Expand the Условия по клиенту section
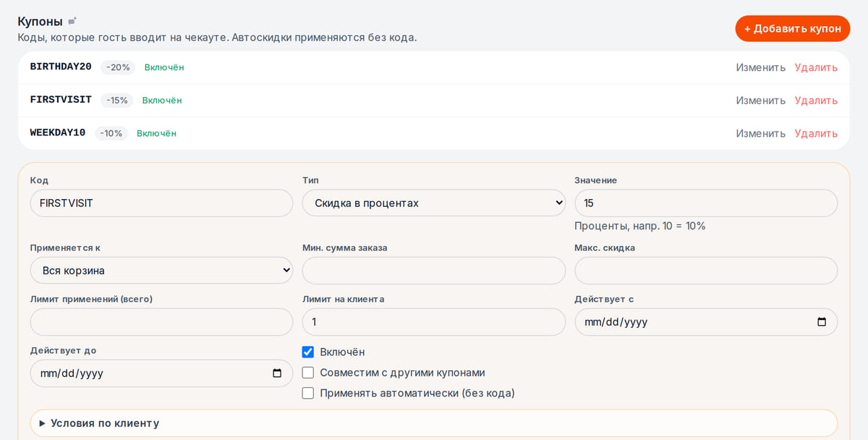This screenshot has width=868, height=440. 434,423
